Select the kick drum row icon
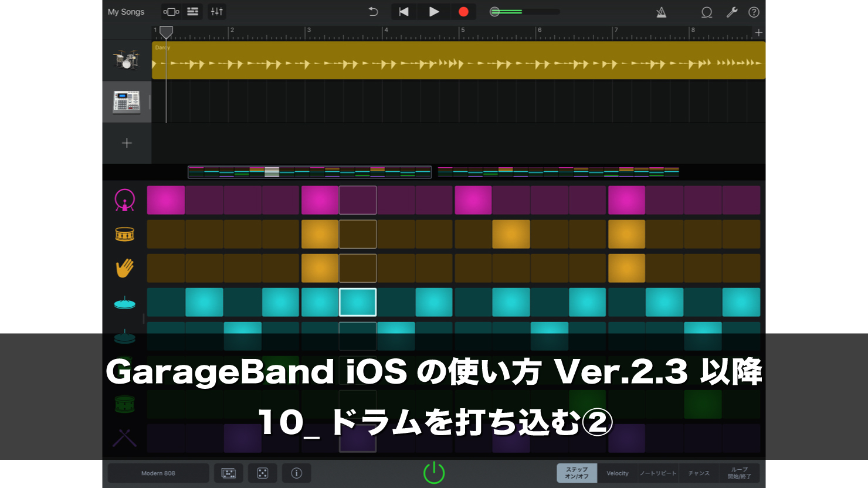 [125, 200]
